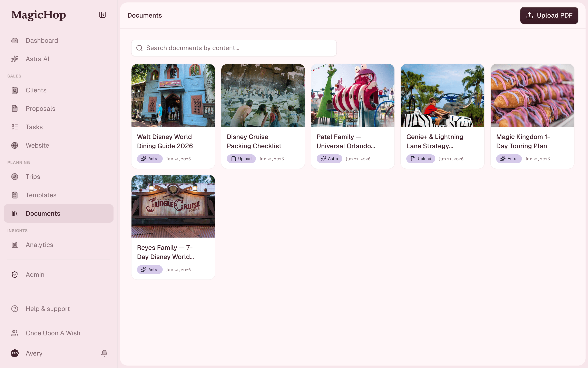
Task: Open Genie+ & Lightning Lane thumbnail
Action: click(x=442, y=95)
